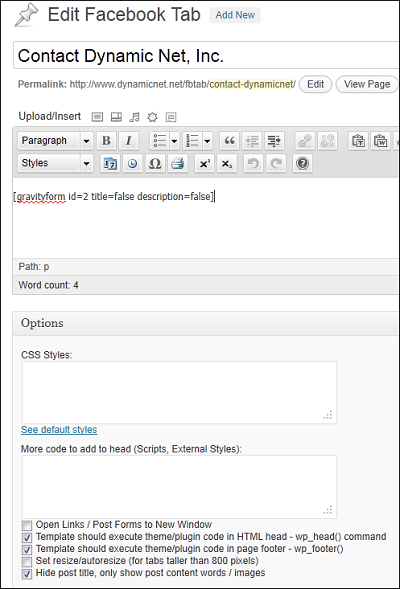This screenshot has width=400, height=589.
Task: Click the highlighted contact-dynamicnet permalink slug
Action: coord(252,84)
